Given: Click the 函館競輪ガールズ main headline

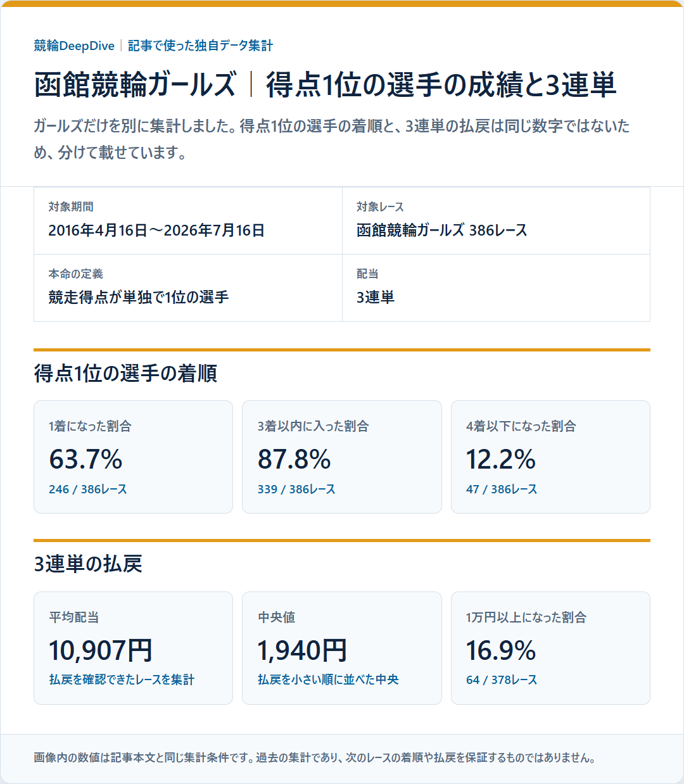Looking at the screenshot, I should [325, 85].
